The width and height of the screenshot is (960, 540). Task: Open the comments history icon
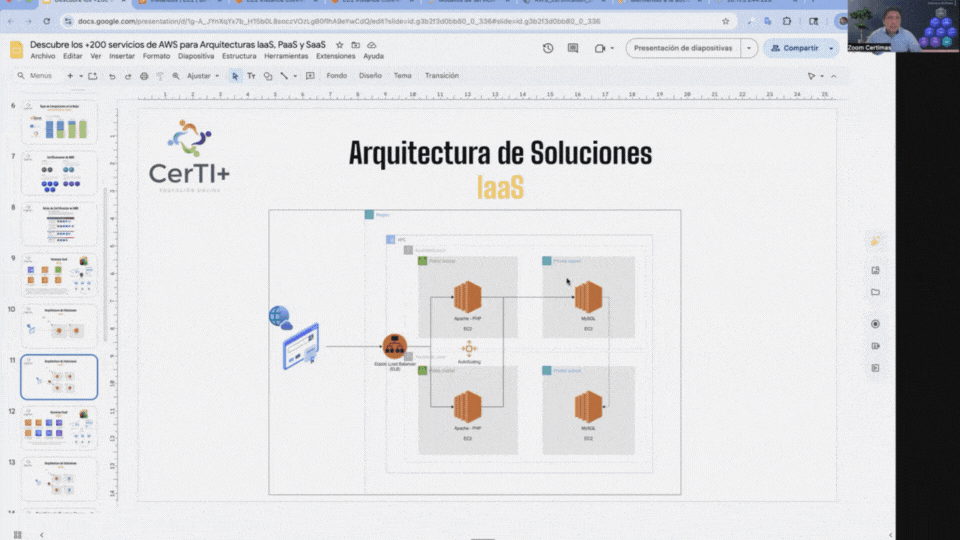pos(574,48)
